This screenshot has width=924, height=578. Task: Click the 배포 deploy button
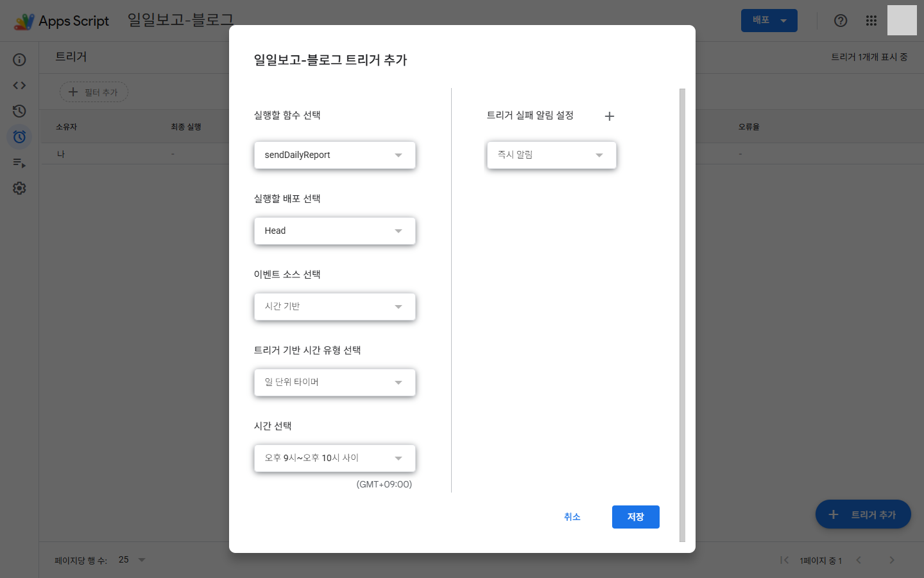pyautogui.click(x=769, y=21)
